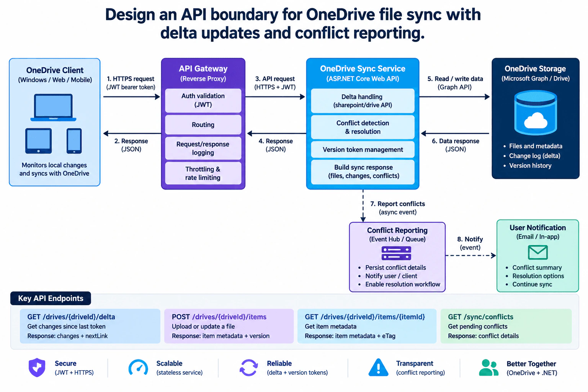Click the OneDrive Client heading
588x392 pixels.
click(55, 70)
